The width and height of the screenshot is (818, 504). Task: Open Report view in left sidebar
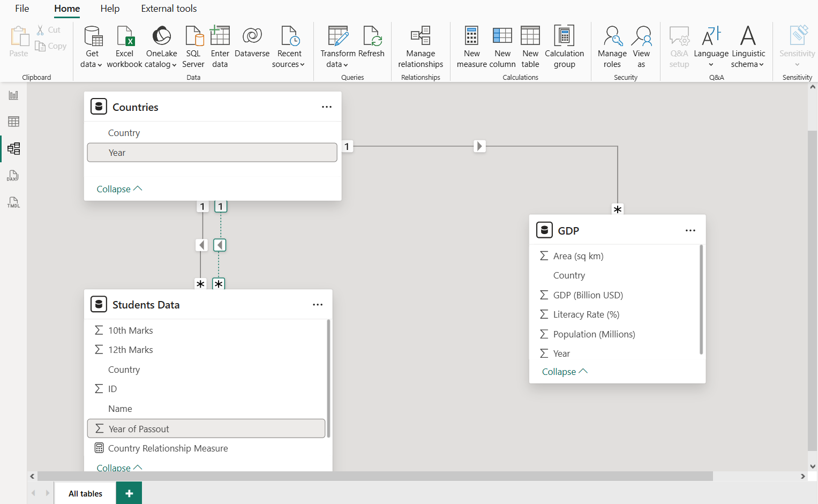click(x=13, y=95)
